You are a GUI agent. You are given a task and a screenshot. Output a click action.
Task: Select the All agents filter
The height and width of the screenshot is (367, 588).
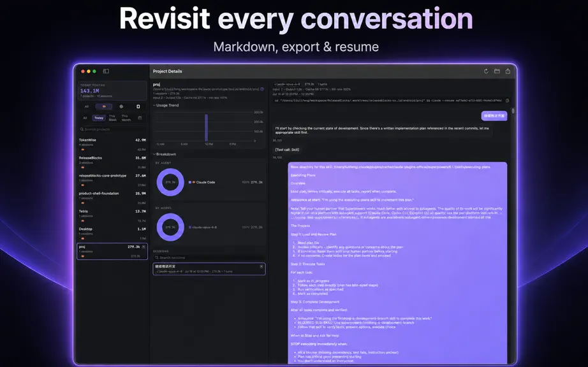tap(87, 107)
